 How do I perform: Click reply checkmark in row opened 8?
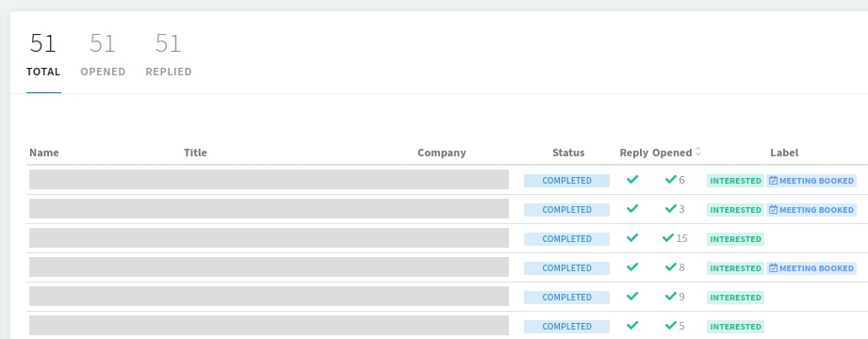pyautogui.click(x=632, y=266)
